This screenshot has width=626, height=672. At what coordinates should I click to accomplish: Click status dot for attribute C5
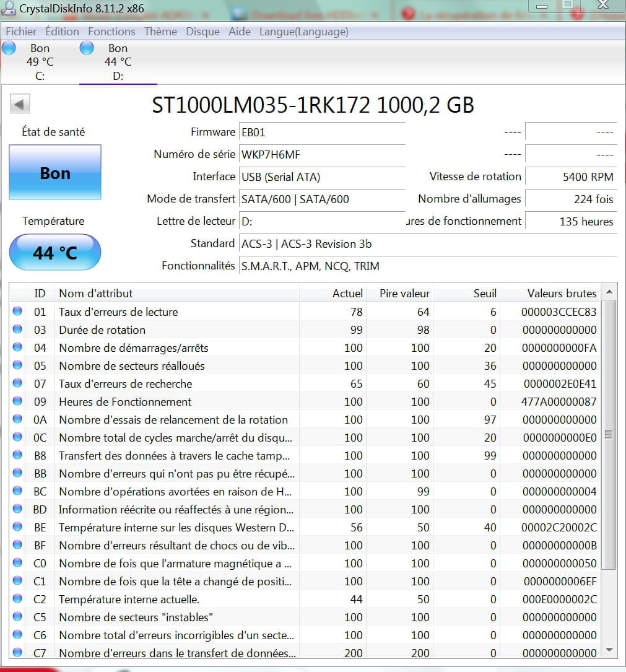pos(17,617)
